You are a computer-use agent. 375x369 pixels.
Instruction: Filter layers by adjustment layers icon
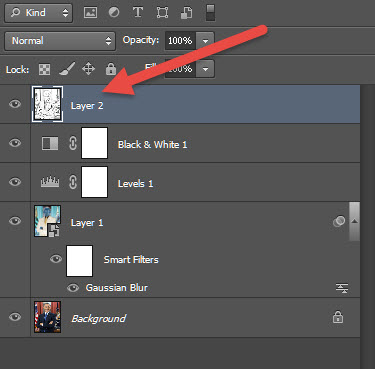[x=114, y=13]
